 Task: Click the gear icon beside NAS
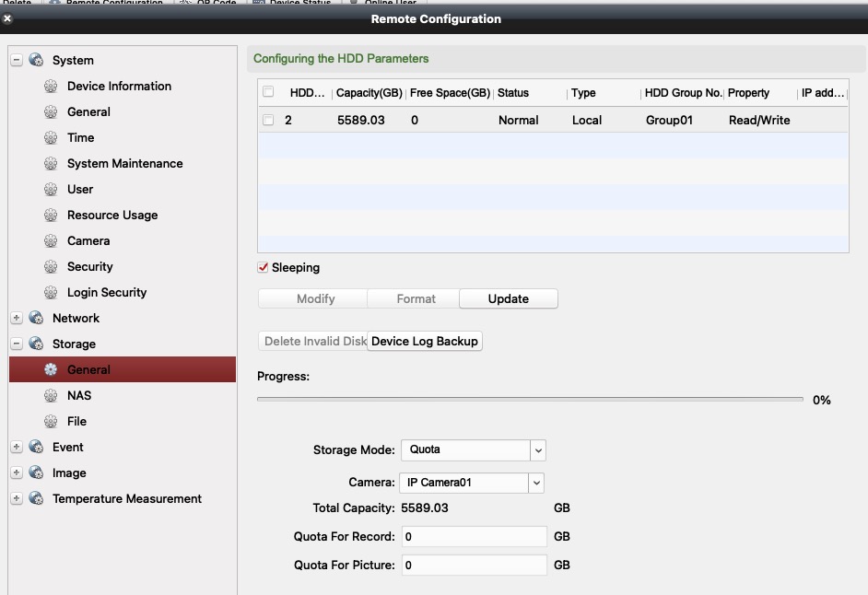pyautogui.click(x=51, y=396)
